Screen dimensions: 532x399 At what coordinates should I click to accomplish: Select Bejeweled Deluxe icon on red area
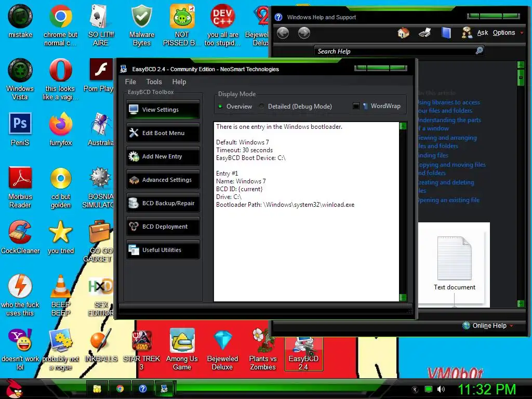222,350
